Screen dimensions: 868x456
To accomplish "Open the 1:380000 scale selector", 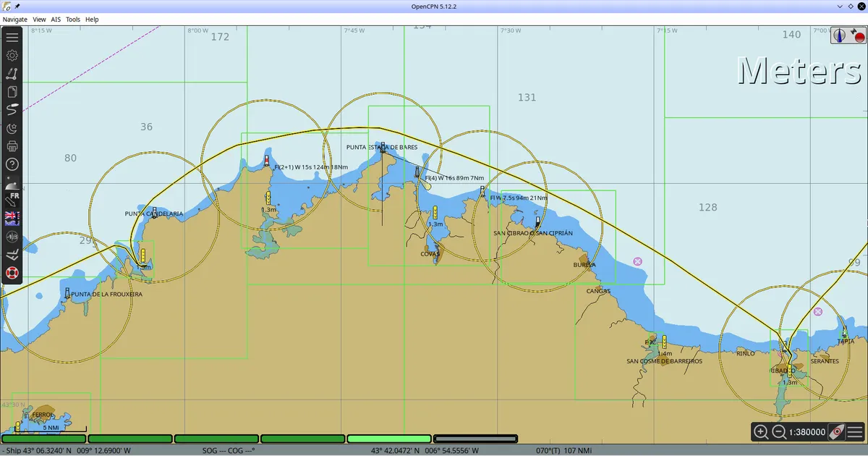I will coord(807,432).
